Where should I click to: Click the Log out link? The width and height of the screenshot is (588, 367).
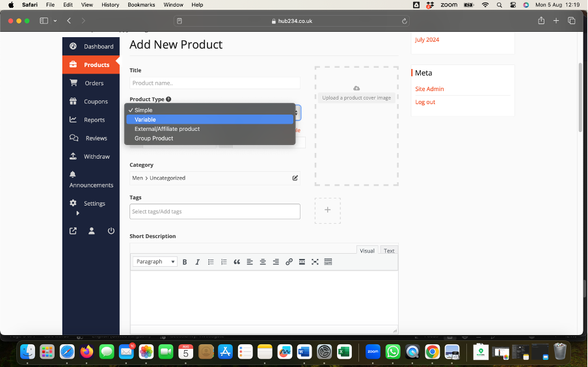425,102
